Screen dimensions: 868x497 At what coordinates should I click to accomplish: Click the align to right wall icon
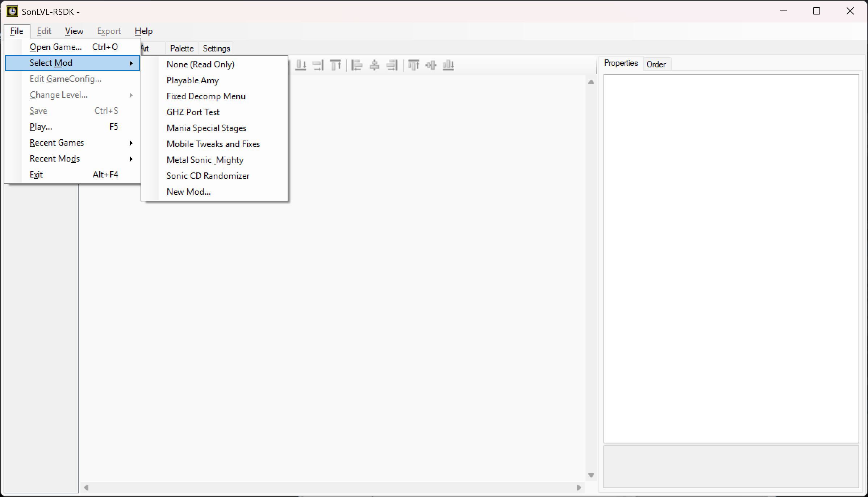318,65
